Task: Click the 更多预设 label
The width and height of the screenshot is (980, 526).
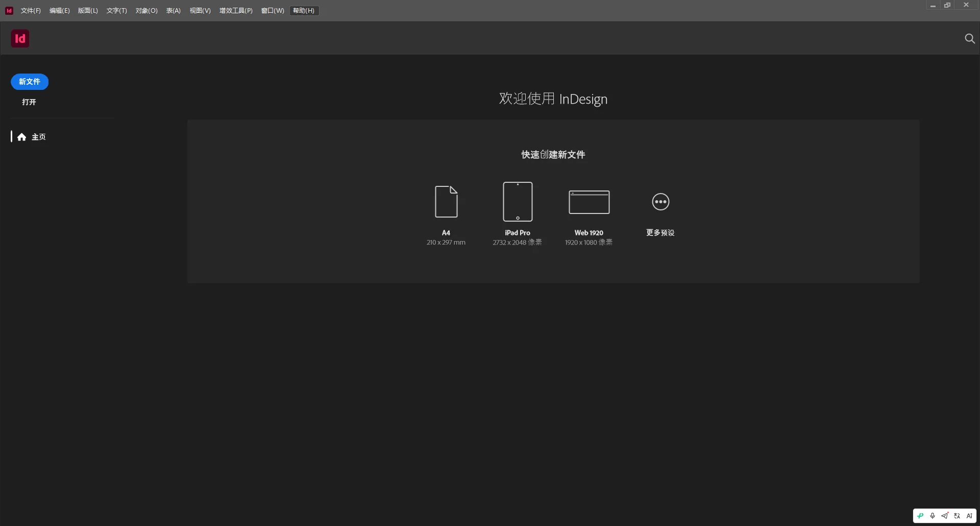Action: (660, 232)
